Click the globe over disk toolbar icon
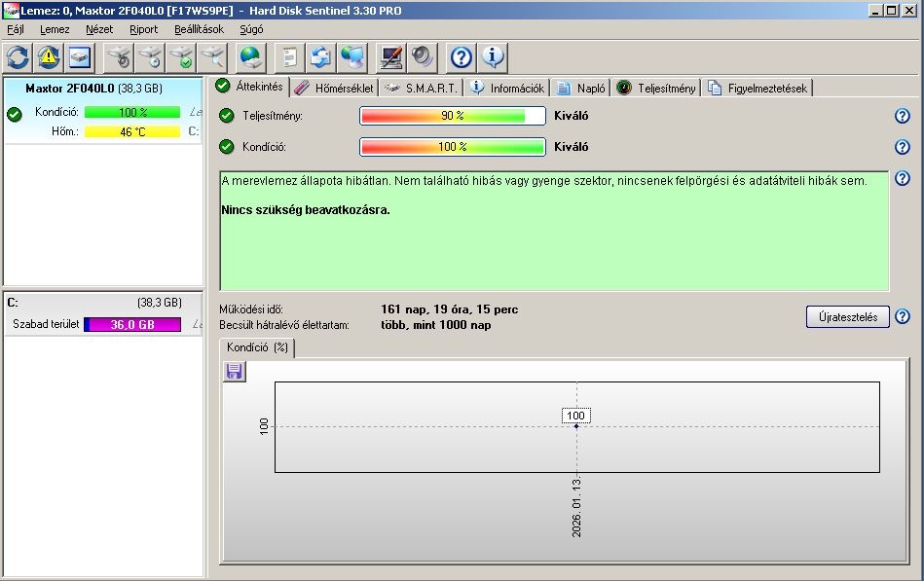Screen dimensions: 924x581 point(251,57)
